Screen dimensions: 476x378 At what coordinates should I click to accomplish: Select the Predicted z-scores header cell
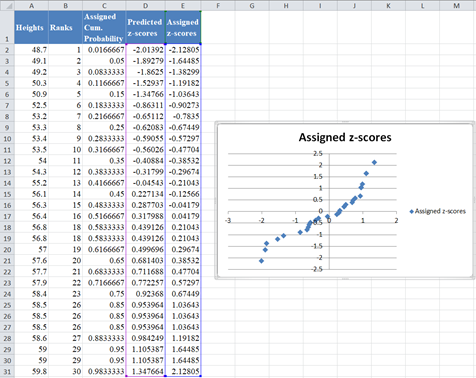click(145, 27)
